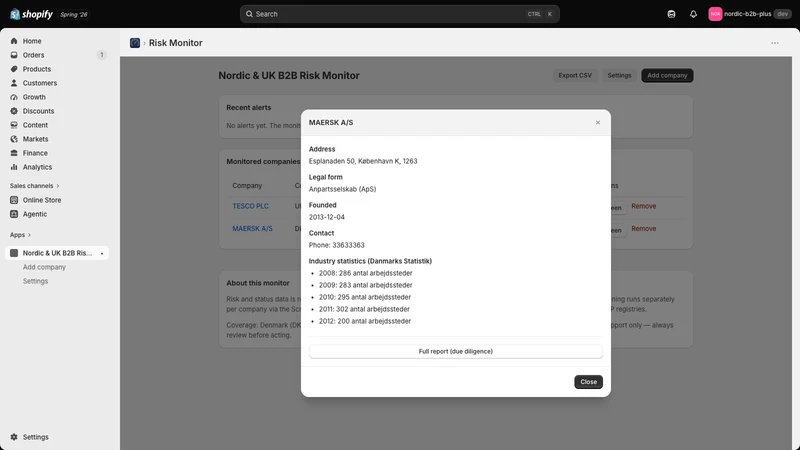Image resolution: width=800 pixels, height=450 pixels.
Task: Click the app icon in breadcrumb
Action: click(135, 43)
